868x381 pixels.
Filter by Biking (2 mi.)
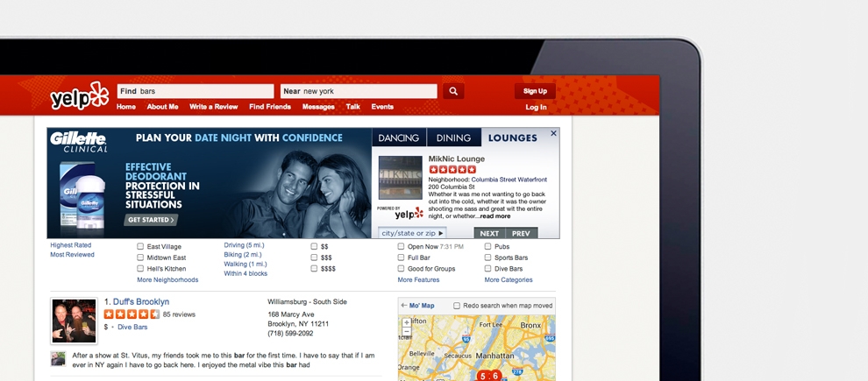click(243, 255)
